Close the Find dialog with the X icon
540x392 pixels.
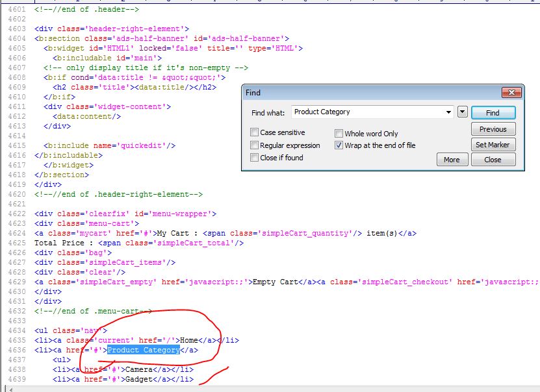click(x=512, y=93)
